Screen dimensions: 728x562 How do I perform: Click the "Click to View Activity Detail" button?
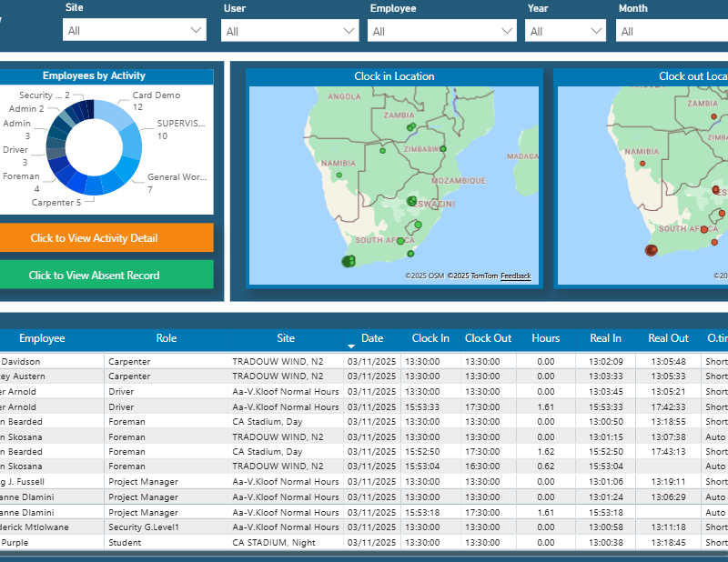[94, 238]
